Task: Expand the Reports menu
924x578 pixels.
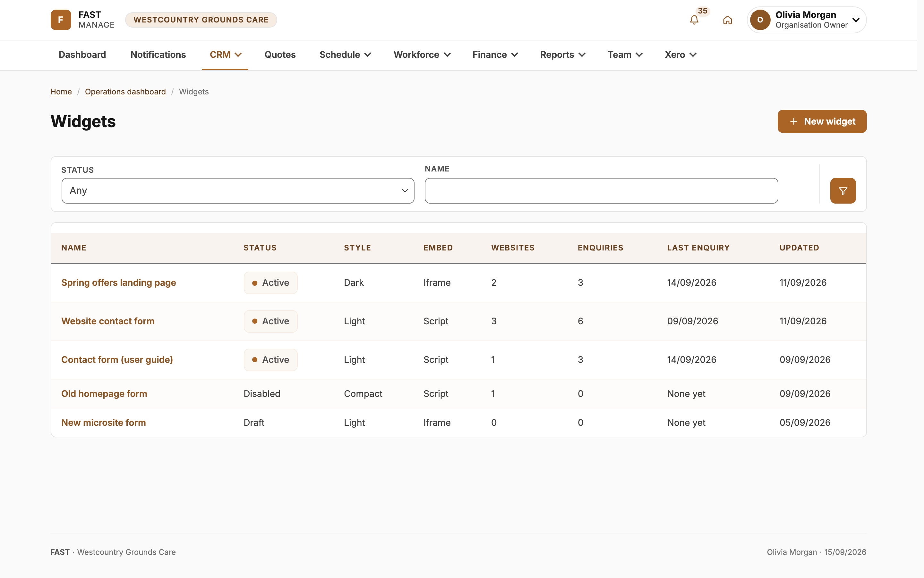Action: [562, 55]
